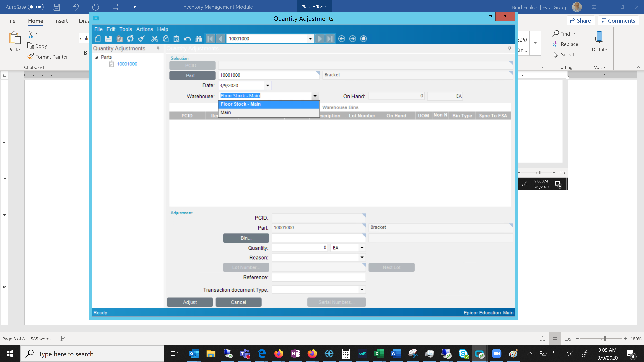Viewport: 644px width, 362px height.
Task: Click the Forward circled arrow icon
Action: tap(353, 39)
